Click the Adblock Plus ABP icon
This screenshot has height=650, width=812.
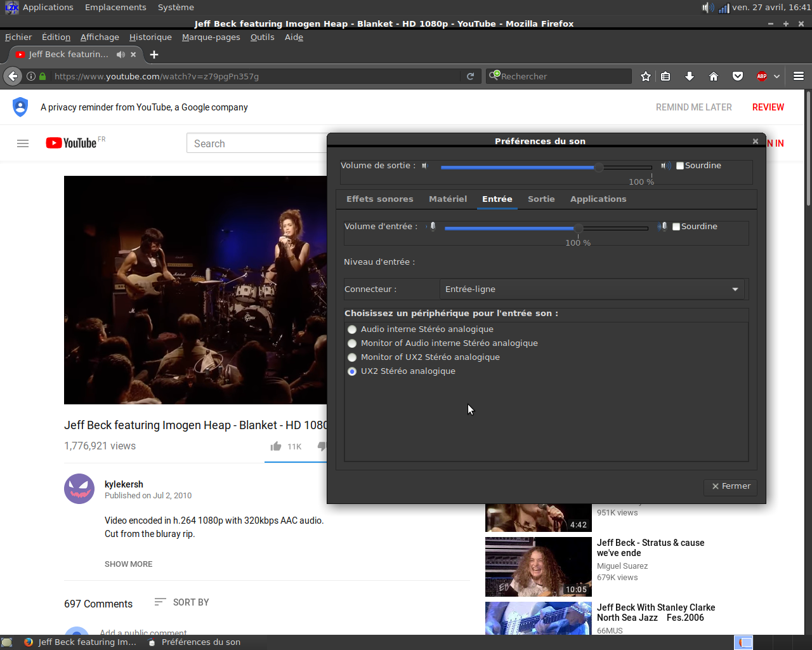click(762, 76)
